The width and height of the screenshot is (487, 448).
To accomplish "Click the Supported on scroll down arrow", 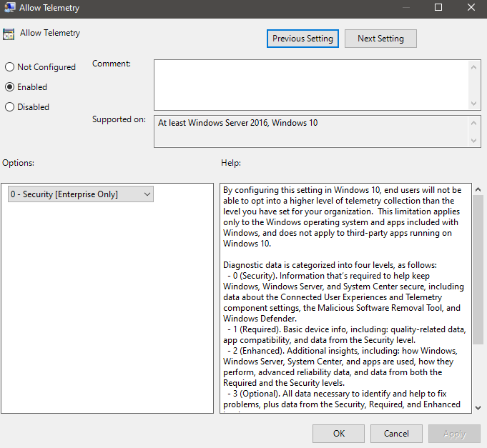I will [x=475, y=140].
